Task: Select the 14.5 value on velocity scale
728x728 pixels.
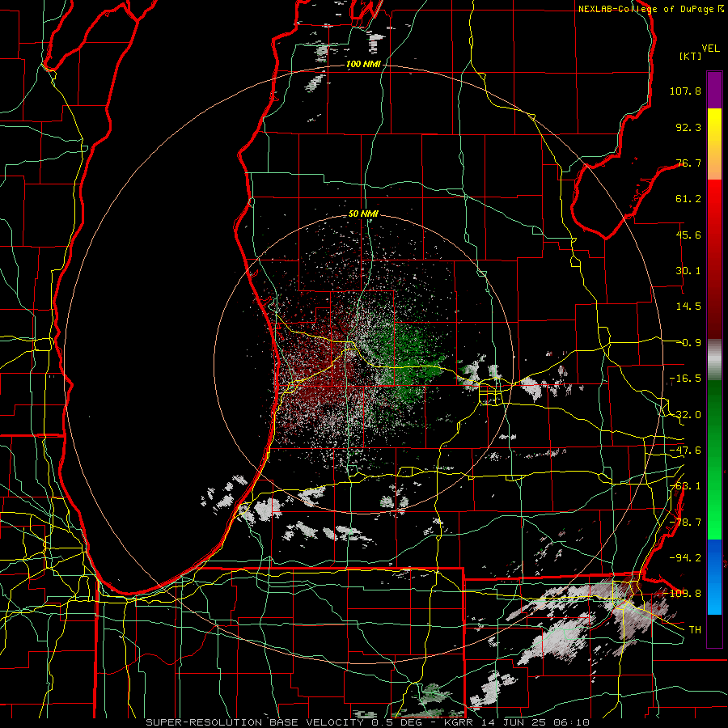Action: click(x=688, y=307)
